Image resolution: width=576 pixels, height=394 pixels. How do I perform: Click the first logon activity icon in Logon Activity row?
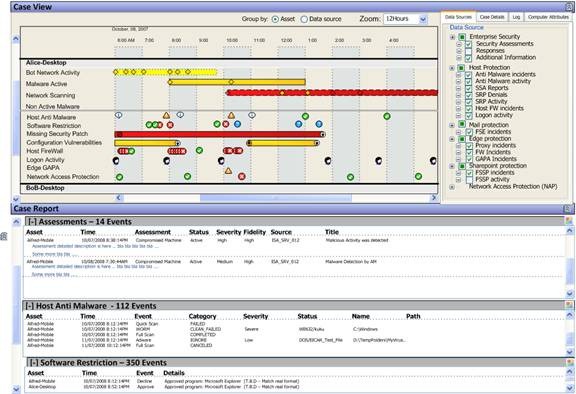[x=116, y=160]
